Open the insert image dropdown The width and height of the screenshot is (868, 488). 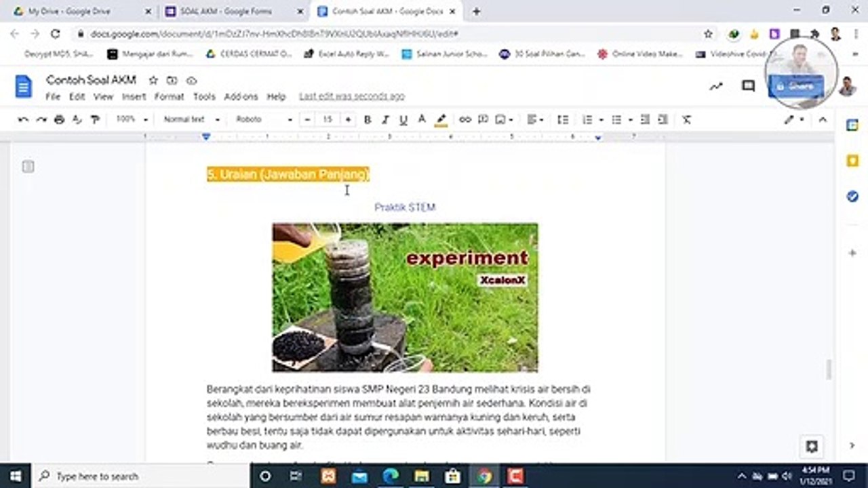(x=504, y=119)
